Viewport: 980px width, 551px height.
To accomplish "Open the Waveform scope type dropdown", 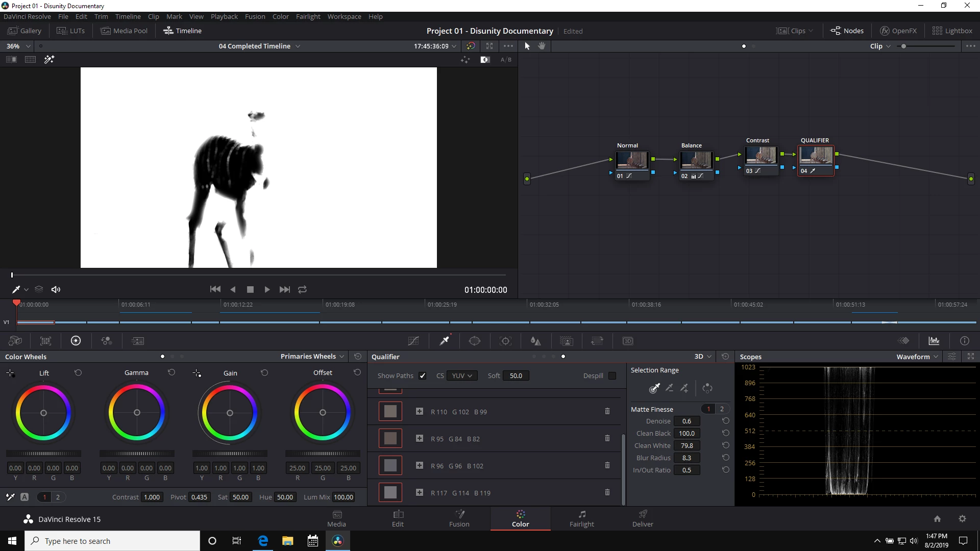I will point(917,357).
